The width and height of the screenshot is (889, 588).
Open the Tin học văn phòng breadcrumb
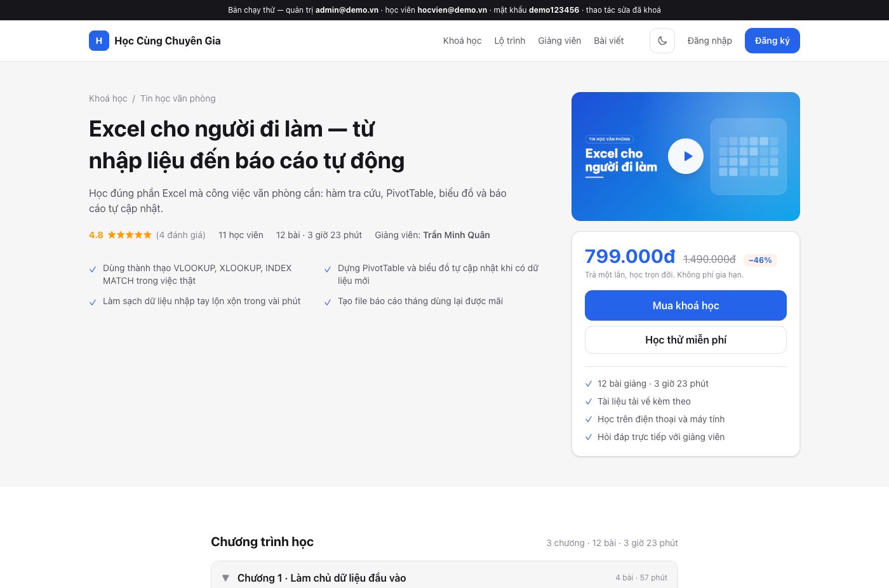[x=178, y=98]
